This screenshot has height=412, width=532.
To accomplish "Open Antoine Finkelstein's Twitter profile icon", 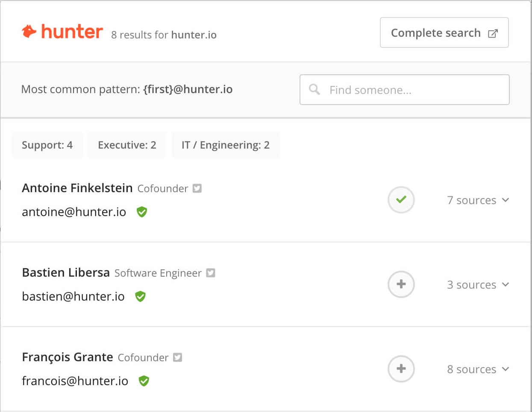I will [197, 188].
